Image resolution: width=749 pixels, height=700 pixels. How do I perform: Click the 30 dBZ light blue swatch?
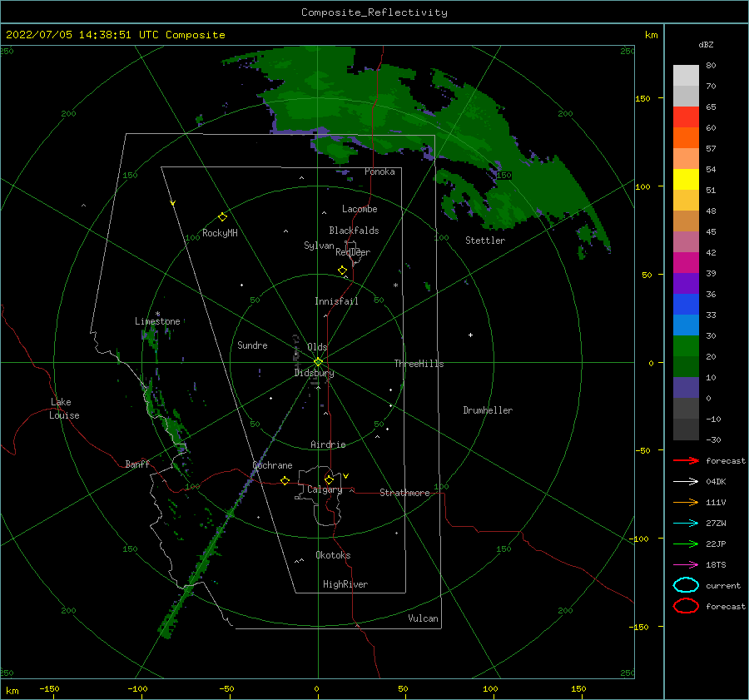tap(686, 325)
